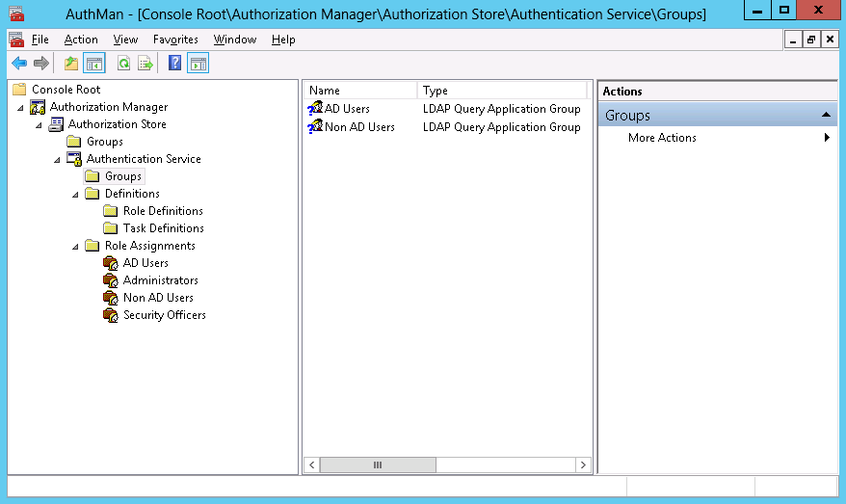Click the Refresh toolbar icon
846x504 pixels.
click(x=123, y=64)
